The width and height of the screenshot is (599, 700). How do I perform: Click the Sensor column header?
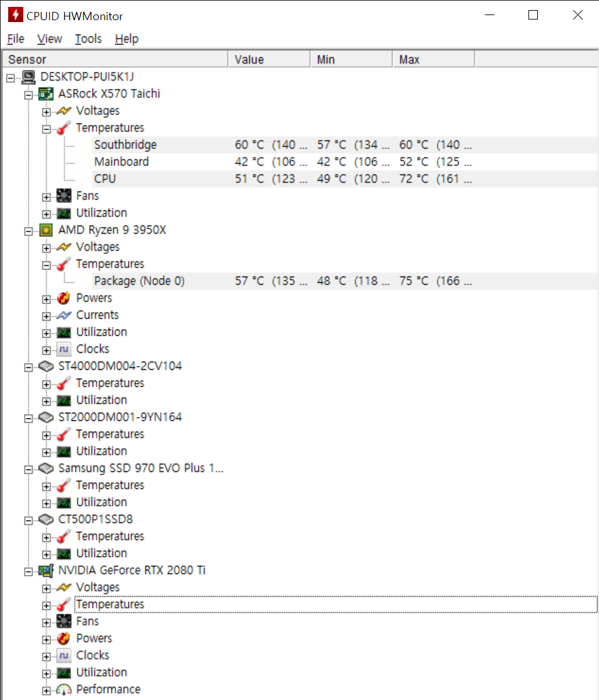click(115, 59)
